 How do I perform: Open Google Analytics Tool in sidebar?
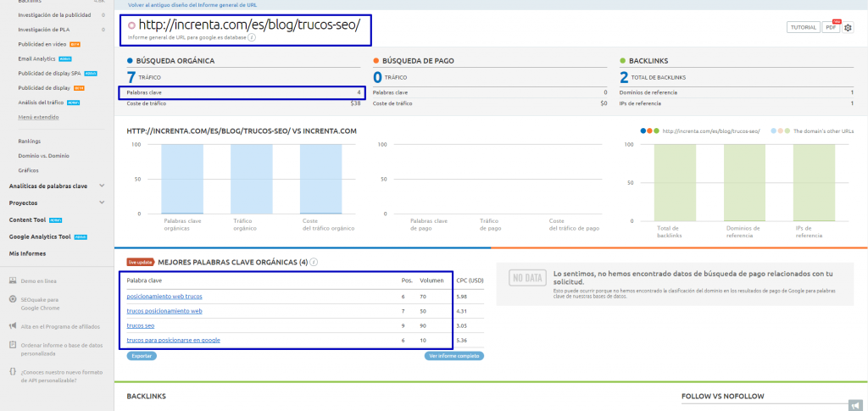40,236
